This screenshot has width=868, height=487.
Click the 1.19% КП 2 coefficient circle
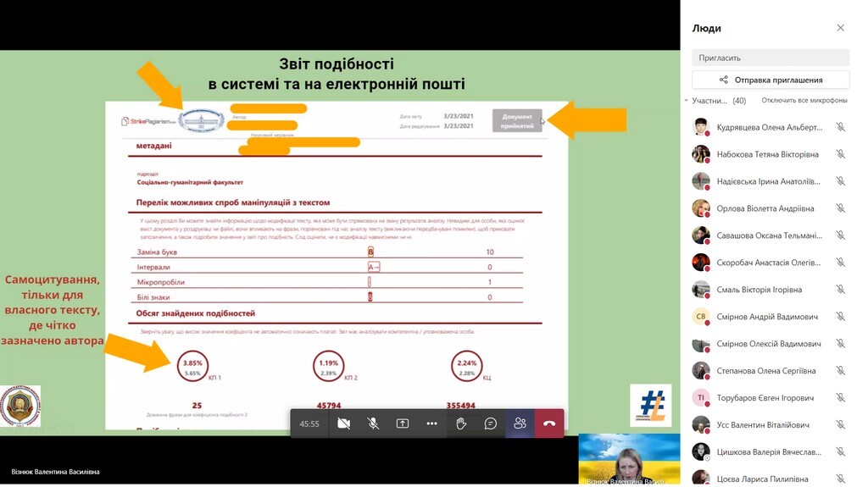pos(328,367)
